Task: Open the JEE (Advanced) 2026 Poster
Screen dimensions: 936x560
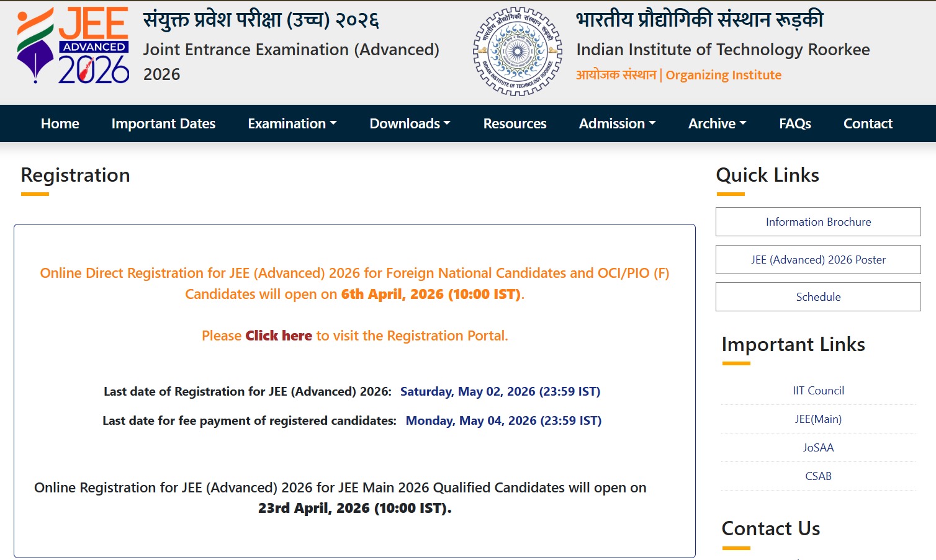Action: 818,259
